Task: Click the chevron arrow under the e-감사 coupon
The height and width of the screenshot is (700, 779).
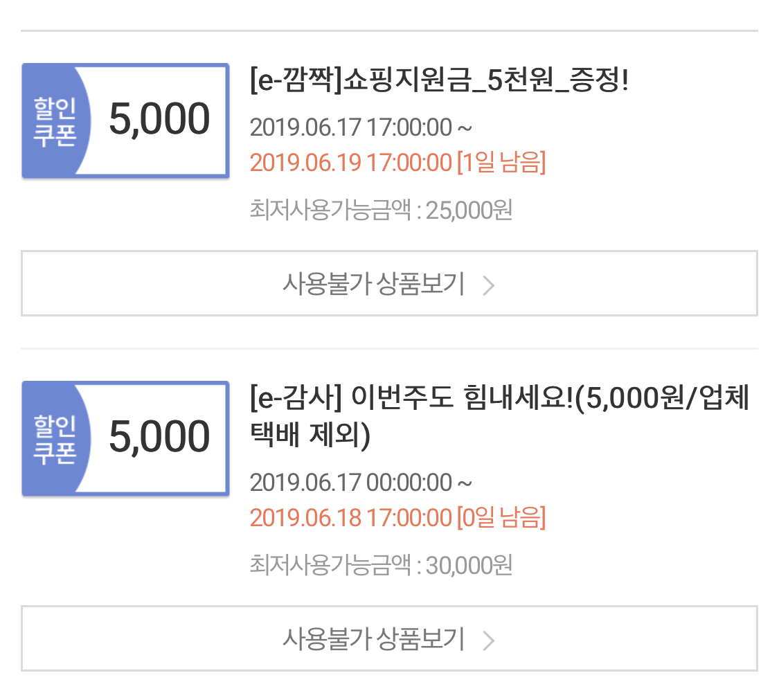Action: pyautogui.click(x=488, y=640)
